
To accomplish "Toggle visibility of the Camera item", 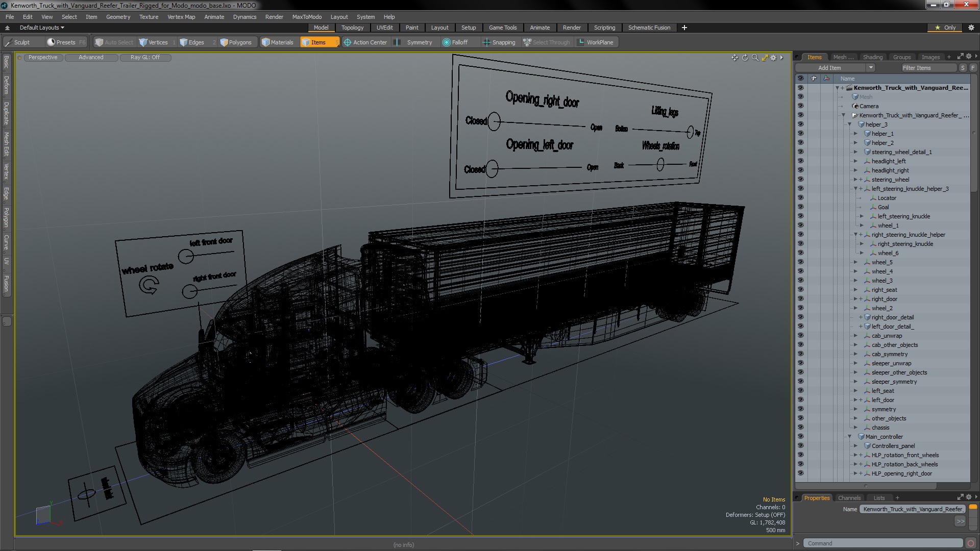I will (800, 106).
